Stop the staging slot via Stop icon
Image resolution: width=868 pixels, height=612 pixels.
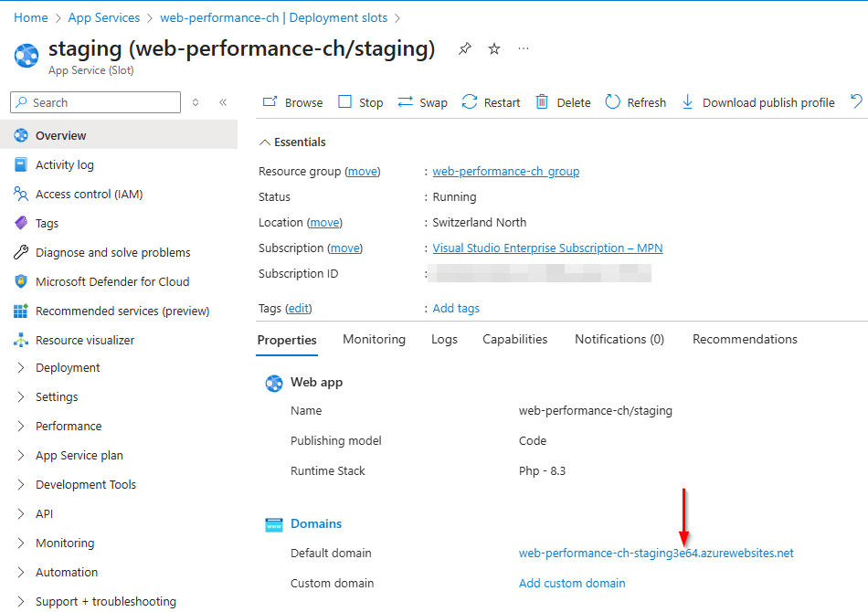(x=344, y=101)
